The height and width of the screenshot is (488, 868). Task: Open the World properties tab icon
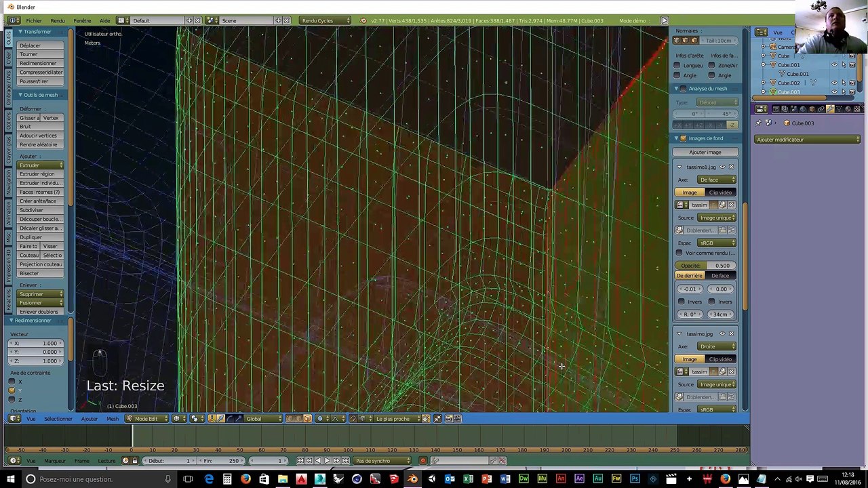coord(803,108)
